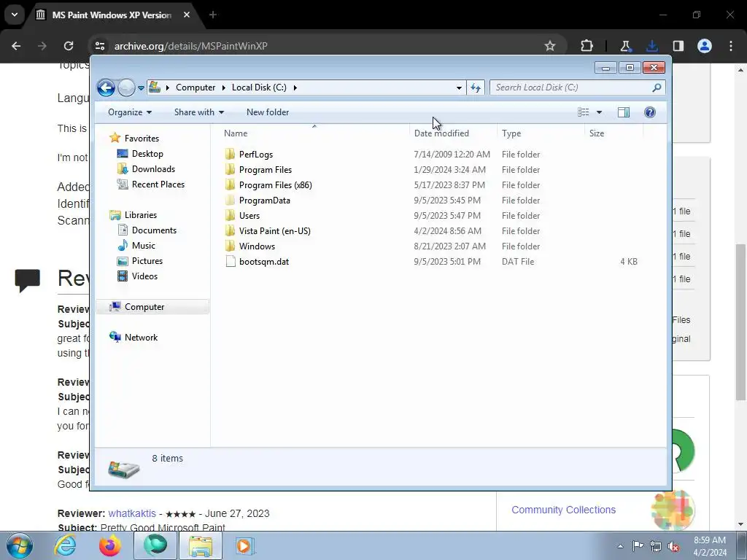Open a new browser tab
The height and width of the screenshot is (560, 747).
pyautogui.click(x=213, y=15)
